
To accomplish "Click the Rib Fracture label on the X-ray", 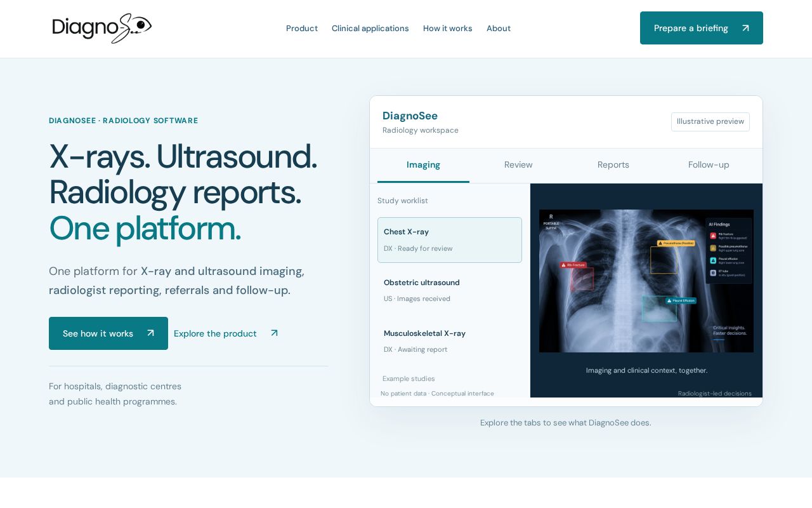I will click(573, 265).
